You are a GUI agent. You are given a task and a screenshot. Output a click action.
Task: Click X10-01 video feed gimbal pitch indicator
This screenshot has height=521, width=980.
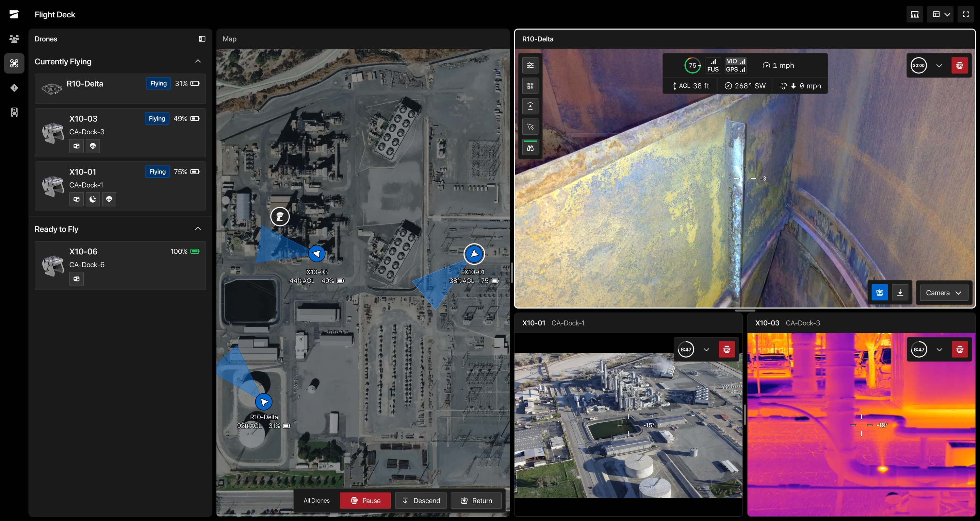[636, 425]
